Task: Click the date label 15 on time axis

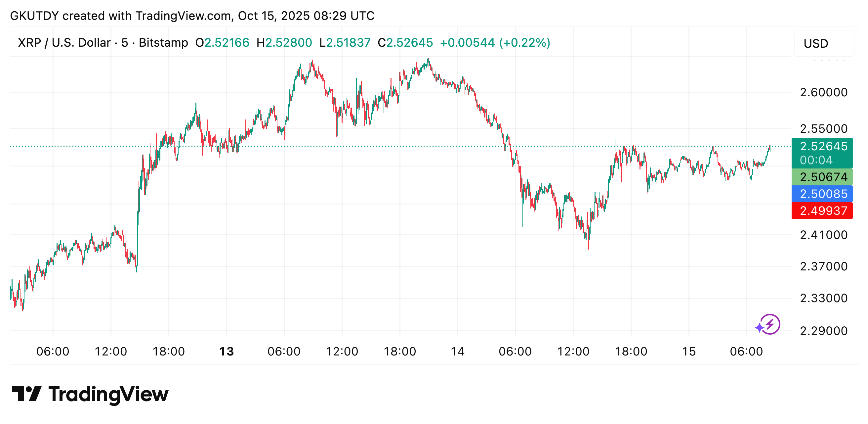Action: [689, 352]
